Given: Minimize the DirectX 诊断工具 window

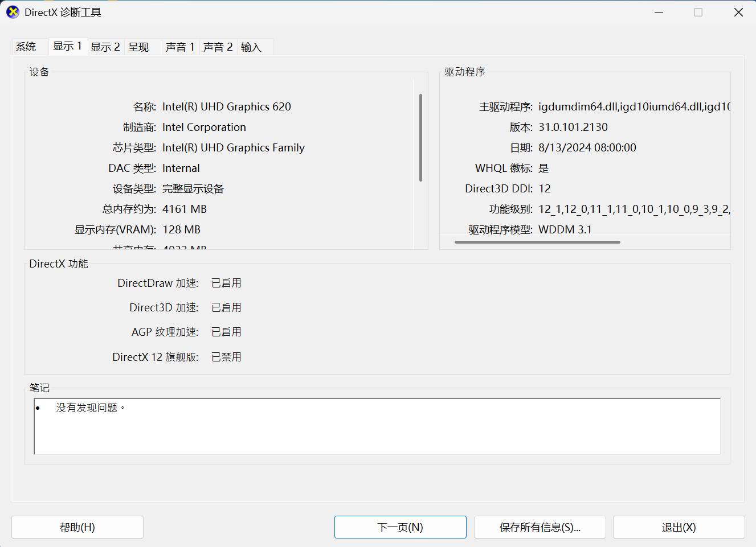Looking at the screenshot, I should (x=659, y=12).
